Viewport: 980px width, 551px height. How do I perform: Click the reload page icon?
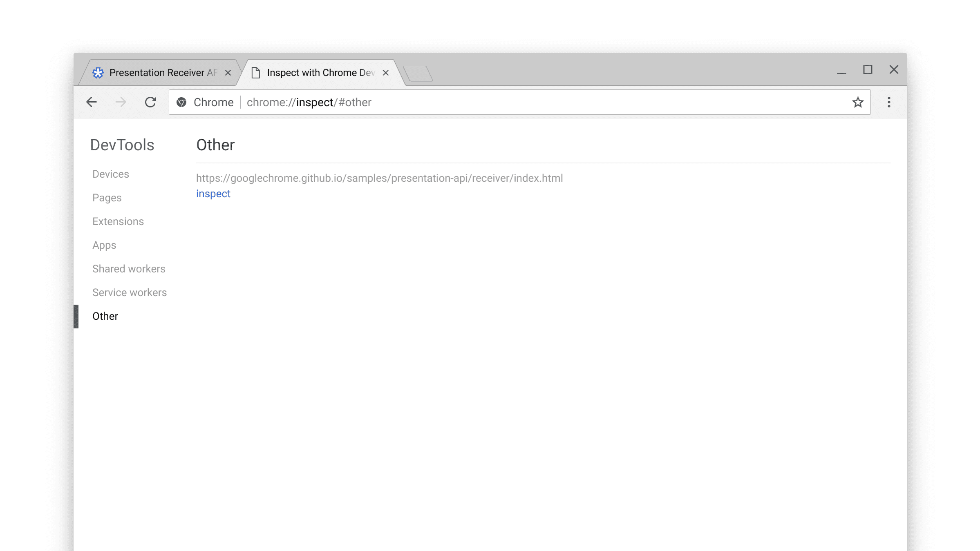(x=151, y=102)
